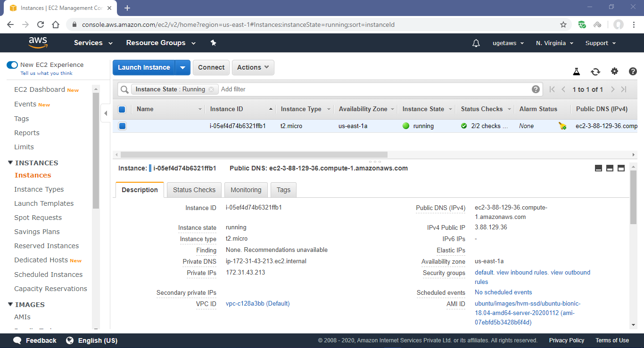Go to previous page of results
The height and width of the screenshot is (348, 644).
point(563,89)
